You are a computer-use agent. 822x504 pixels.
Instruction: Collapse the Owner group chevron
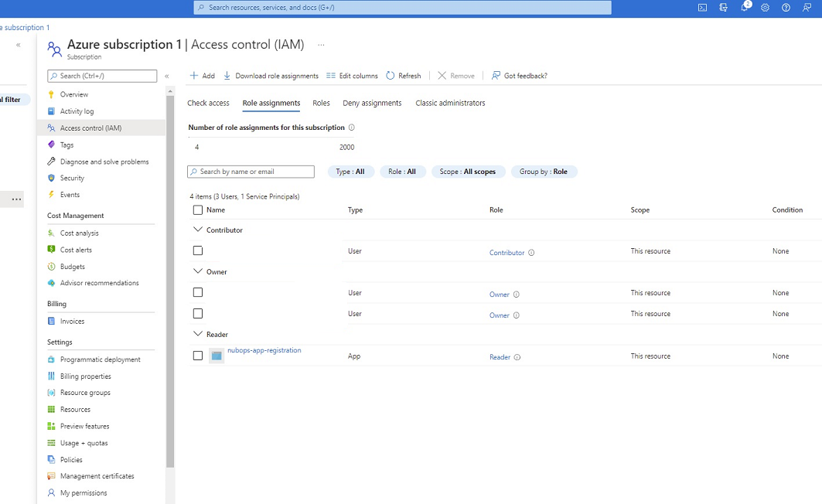coord(198,271)
